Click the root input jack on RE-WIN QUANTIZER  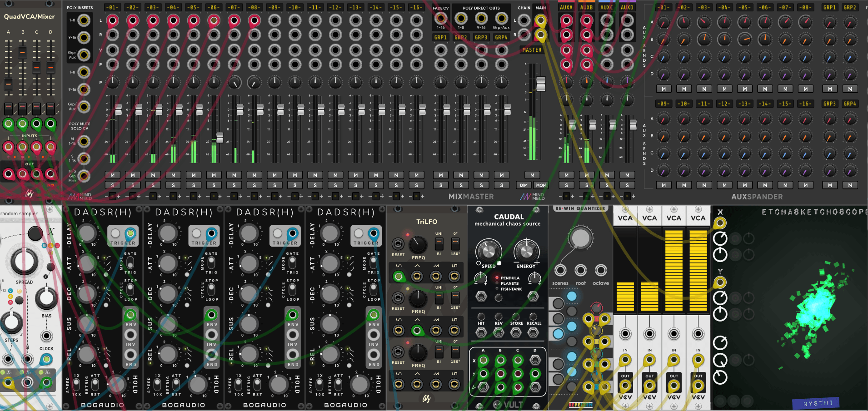[580, 270]
